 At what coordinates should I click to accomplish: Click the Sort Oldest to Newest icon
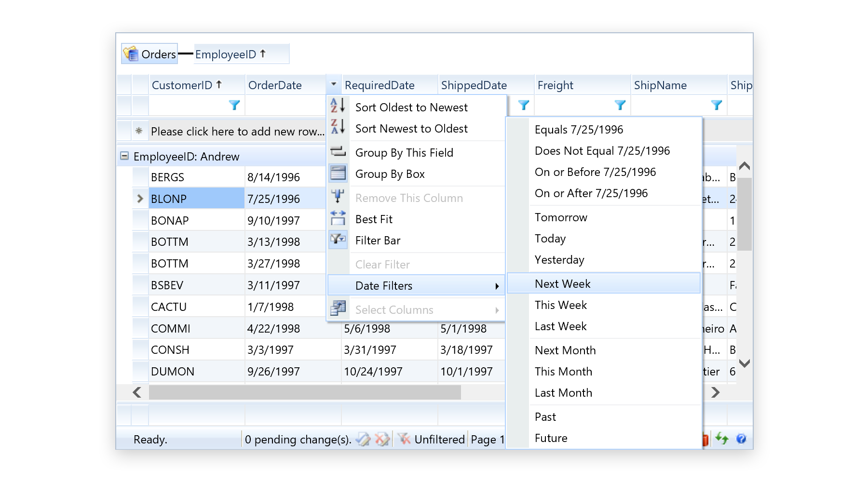[338, 106]
